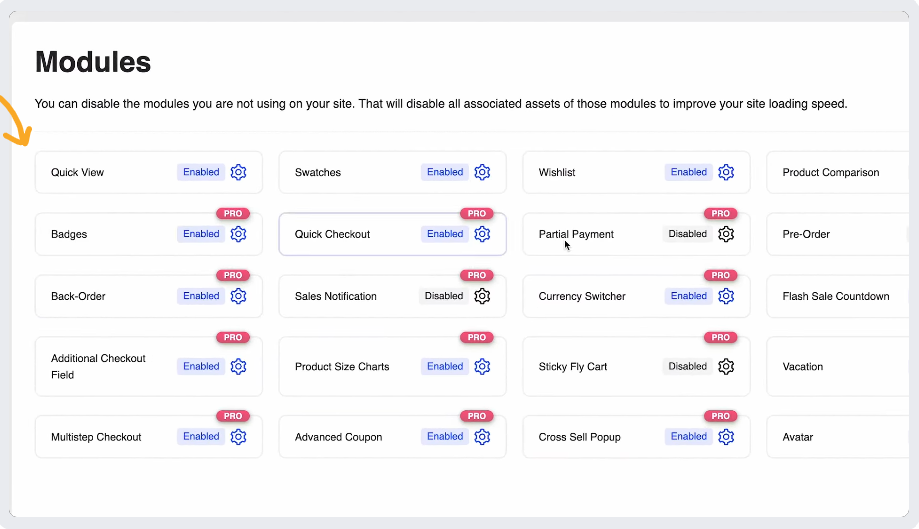Open Swatches module settings gear
The image size is (919, 529).
coord(482,172)
